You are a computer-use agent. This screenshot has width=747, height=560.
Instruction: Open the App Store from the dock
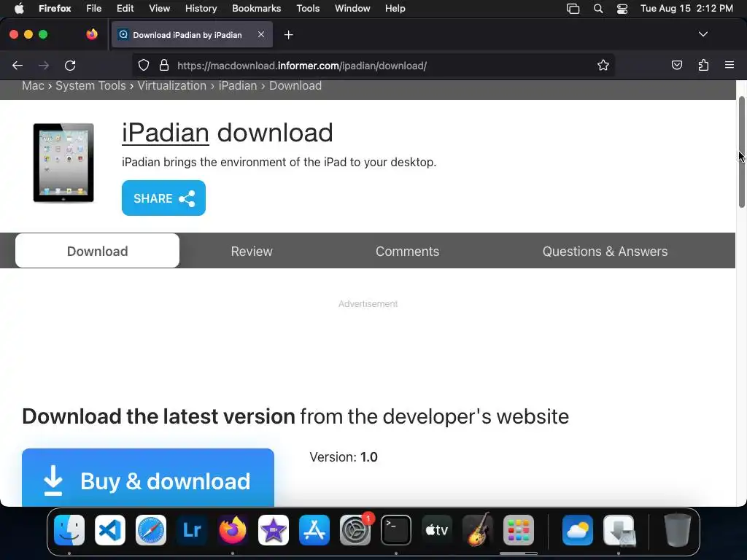[314, 530]
